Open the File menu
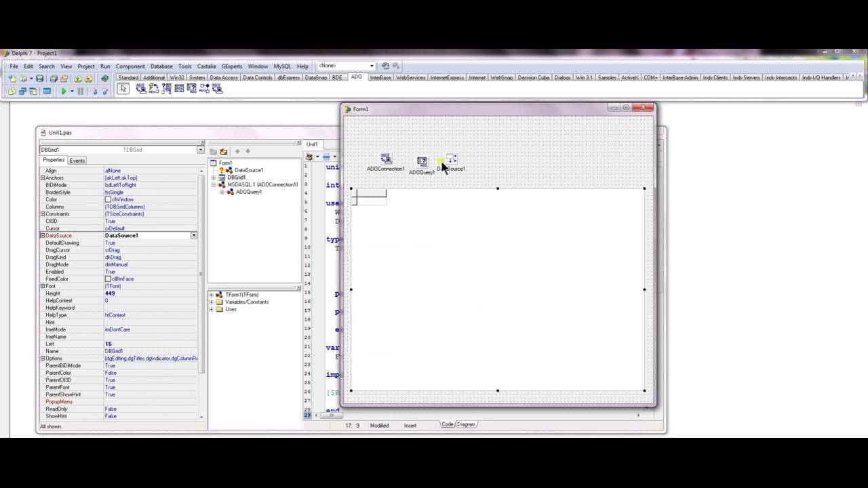This screenshot has width=868, height=488. 14,66
